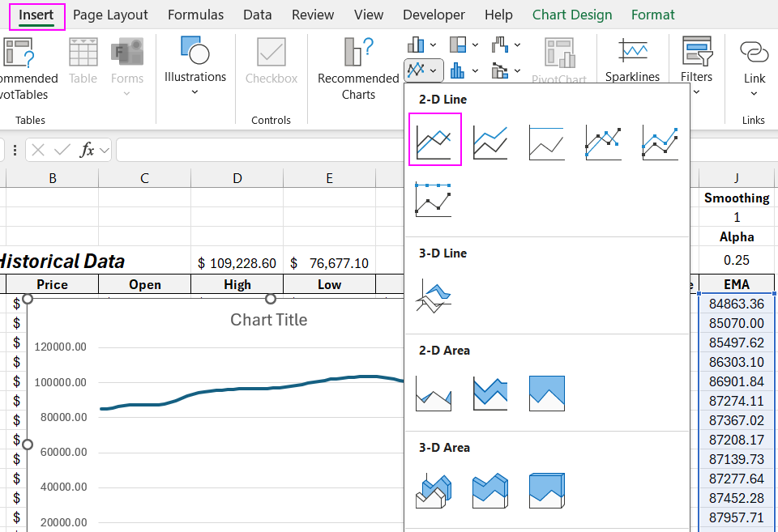Select the 3-D Stacked Area chart type
The height and width of the screenshot is (532, 778).
490,491
